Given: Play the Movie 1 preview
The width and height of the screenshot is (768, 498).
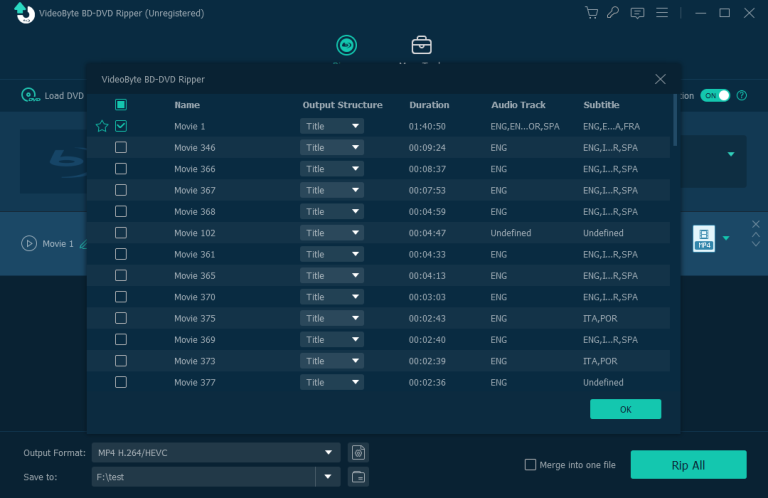Looking at the screenshot, I should 29,243.
